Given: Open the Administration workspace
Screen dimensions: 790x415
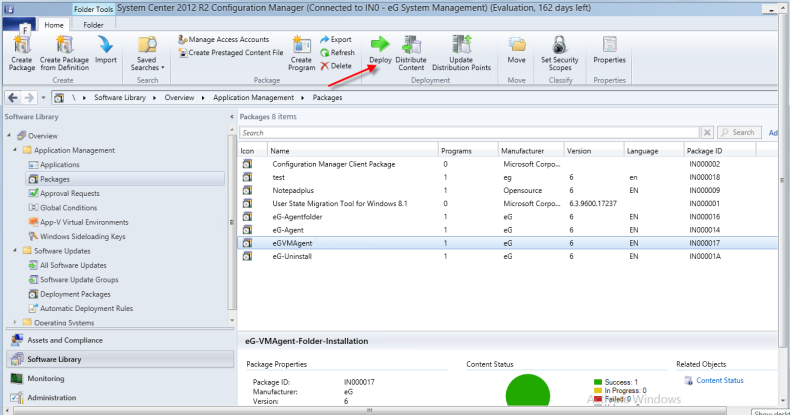Looking at the screenshot, I should click(120, 397).
